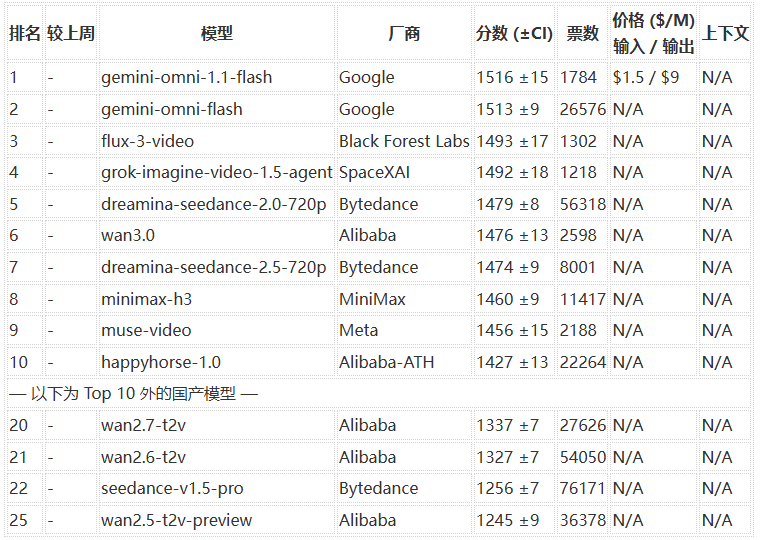
Task: Click the Black Forest Labs vendor cell
Action: (404, 141)
